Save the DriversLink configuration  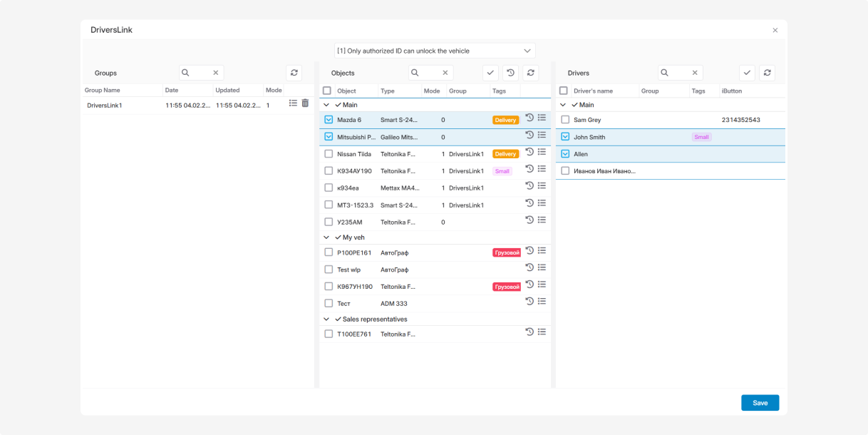(x=760, y=403)
